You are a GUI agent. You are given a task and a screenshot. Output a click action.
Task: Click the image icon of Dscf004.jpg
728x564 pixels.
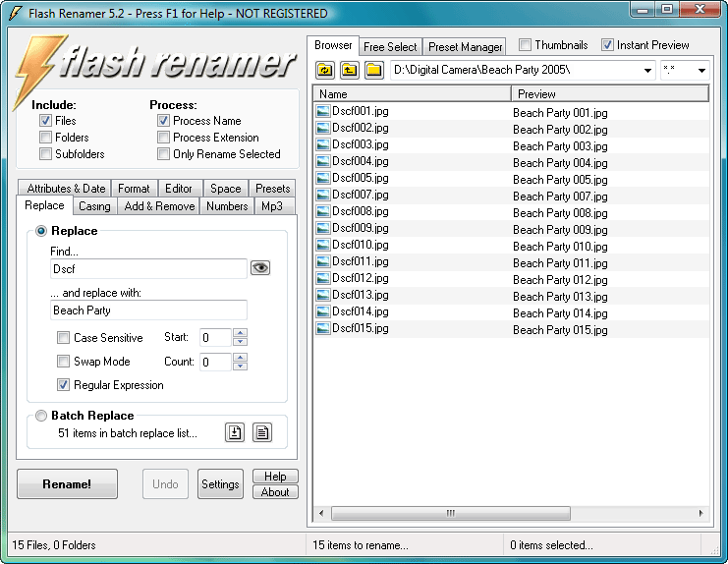pos(322,161)
